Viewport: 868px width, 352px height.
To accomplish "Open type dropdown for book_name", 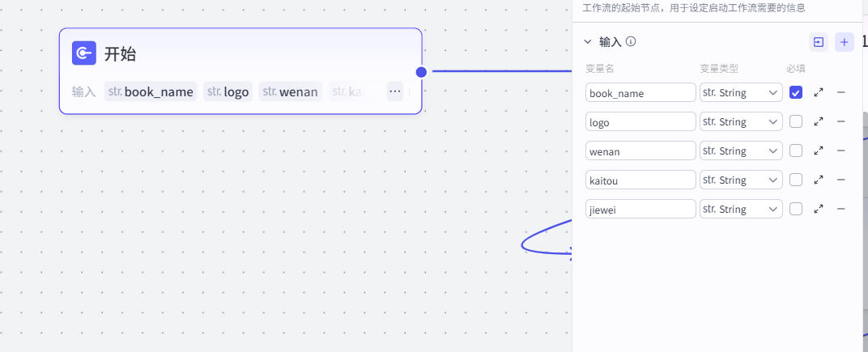I will point(741,93).
